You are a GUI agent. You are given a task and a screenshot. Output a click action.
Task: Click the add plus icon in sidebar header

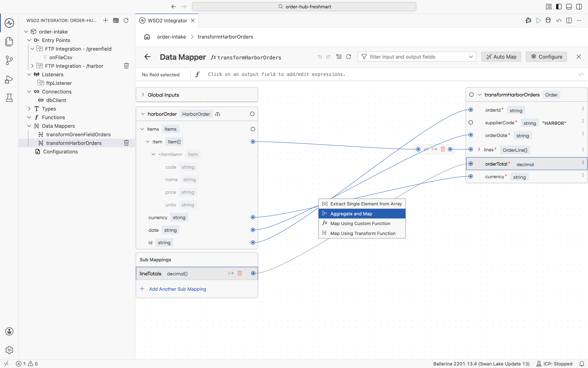click(105, 20)
